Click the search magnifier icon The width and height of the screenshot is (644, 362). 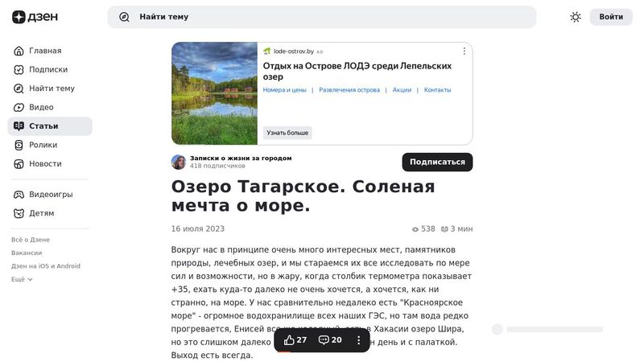pyautogui.click(x=124, y=17)
